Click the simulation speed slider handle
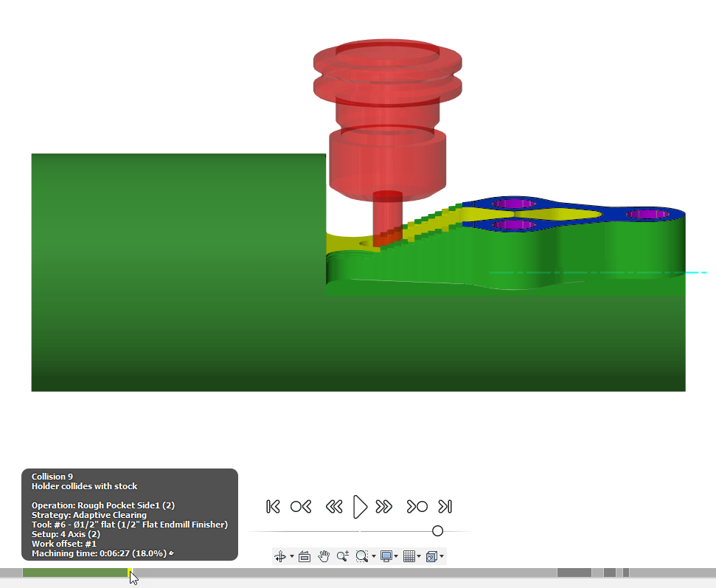Screen dimensions: 716x588 (x=437, y=531)
